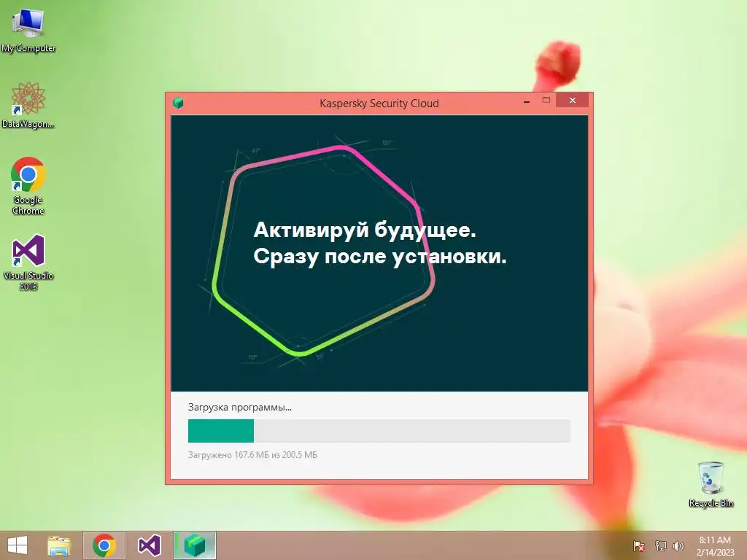Click the 'Активируй будущее.' headline
This screenshot has height=560, width=747.
point(365,230)
